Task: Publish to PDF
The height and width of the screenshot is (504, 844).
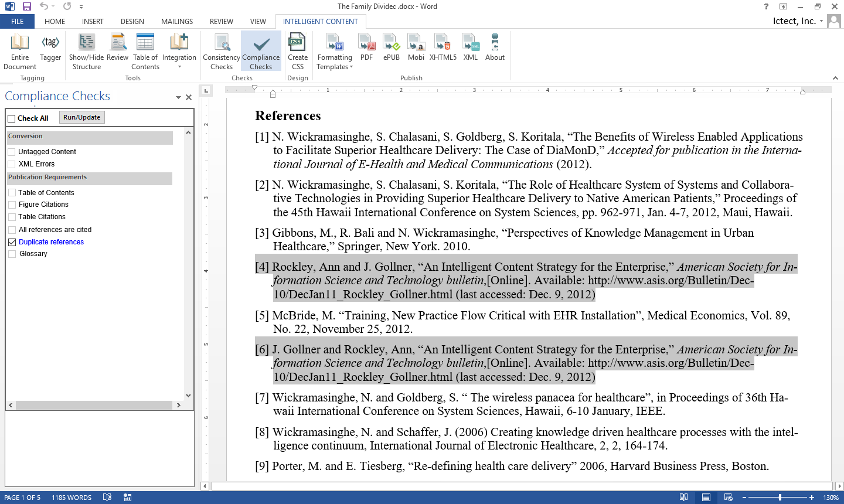Action: coord(367,47)
